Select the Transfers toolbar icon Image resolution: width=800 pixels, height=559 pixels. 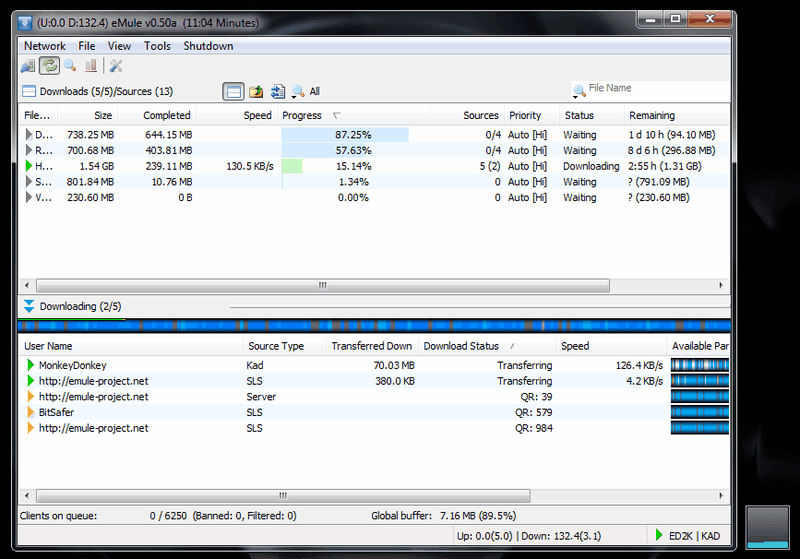pos(49,66)
